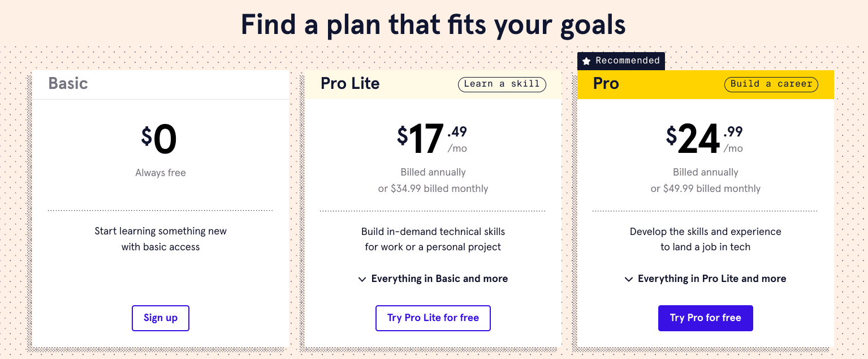
Task: Select the Basic plan header
Action: (68, 83)
